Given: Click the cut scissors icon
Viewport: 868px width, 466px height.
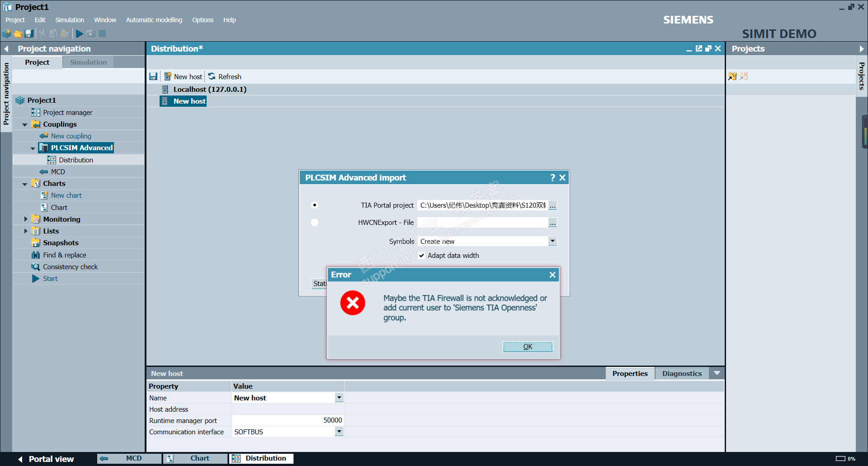Looking at the screenshot, I should tap(43, 33).
